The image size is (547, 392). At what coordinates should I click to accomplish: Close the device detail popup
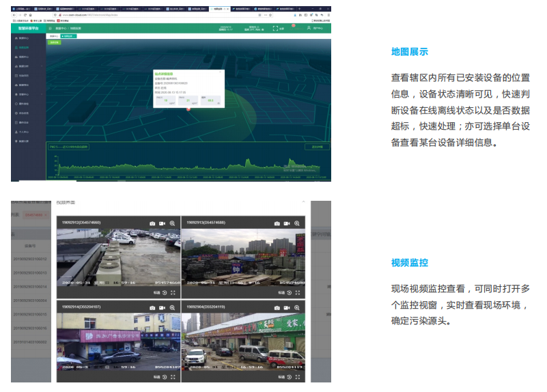220,70
